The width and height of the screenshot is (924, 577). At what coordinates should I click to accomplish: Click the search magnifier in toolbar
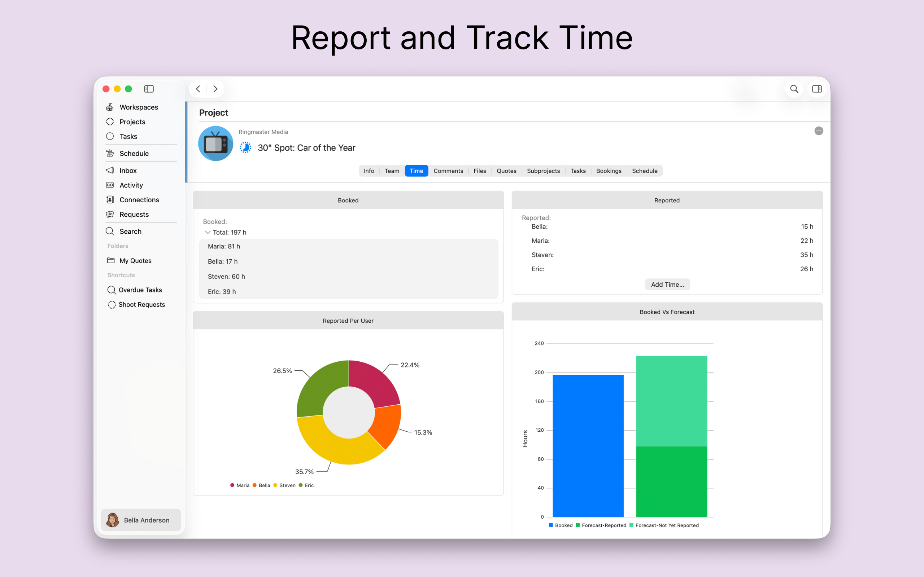[x=794, y=89]
